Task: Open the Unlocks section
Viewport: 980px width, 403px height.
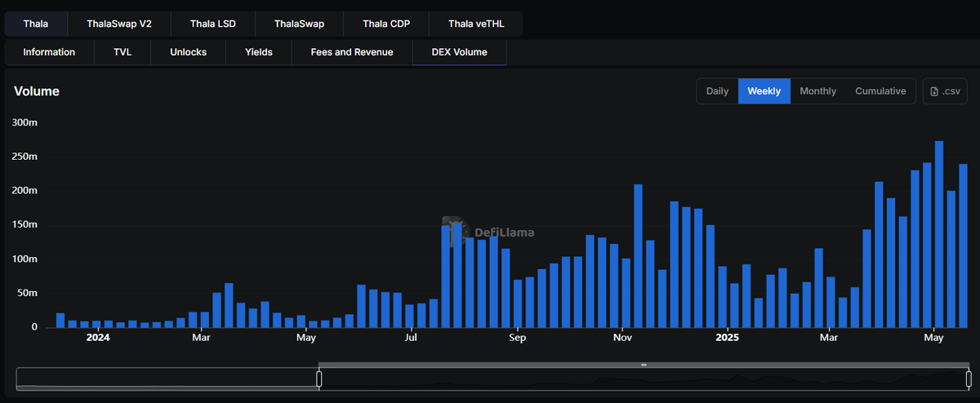Action: coord(188,52)
